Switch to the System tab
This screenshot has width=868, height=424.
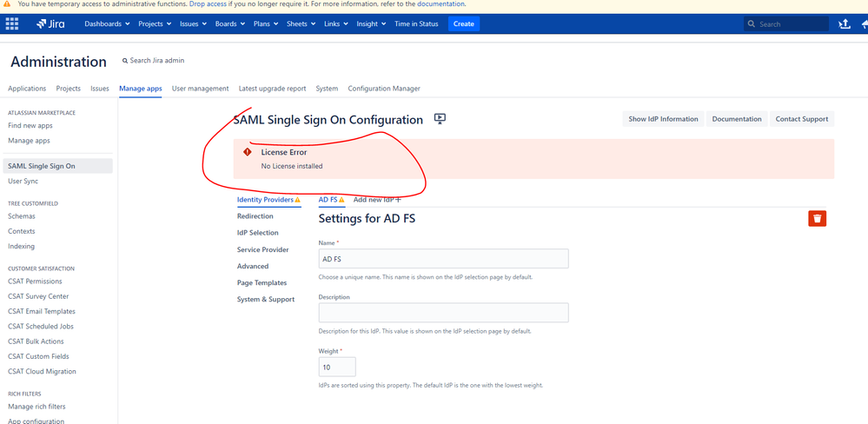click(x=327, y=89)
